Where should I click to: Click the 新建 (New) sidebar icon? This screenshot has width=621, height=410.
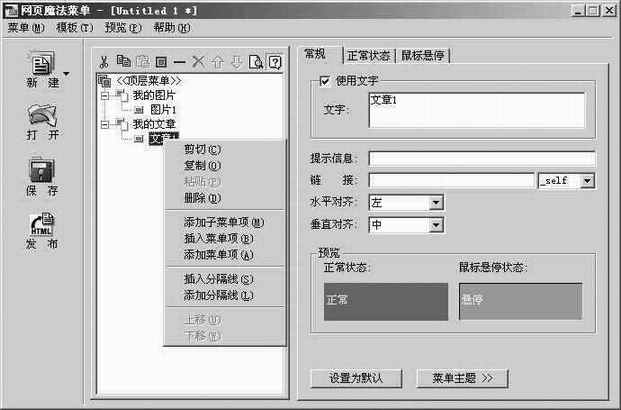click(x=42, y=63)
